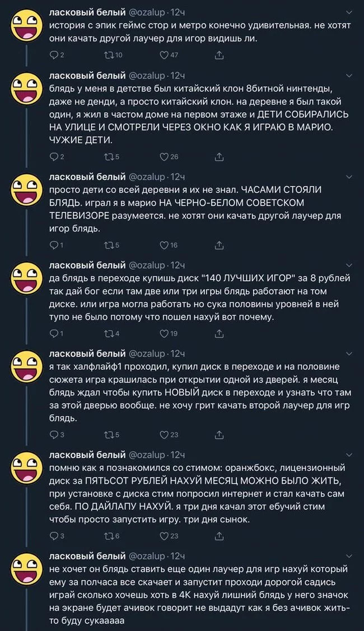This screenshot has width=364, height=631.
Task: Expand options chevron on "140 ЛУЧШИХ ИГОР" tweet
Action: (349, 265)
